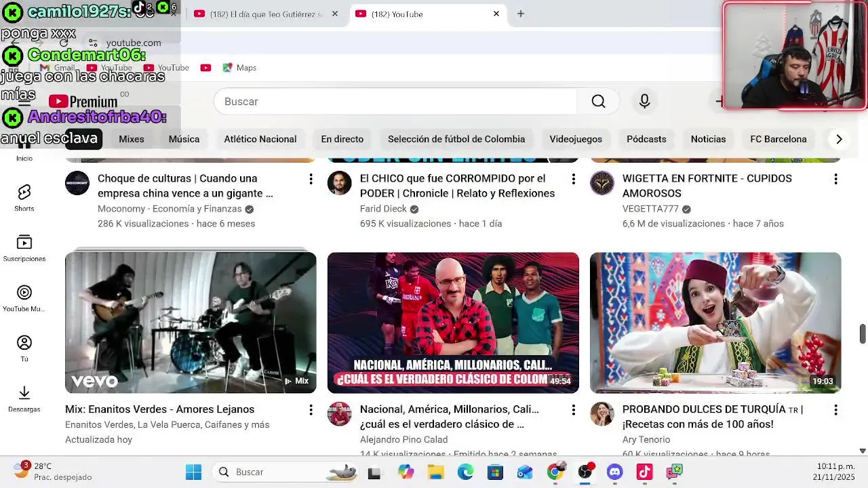
Task: Open TikTok app from taskbar
Action: 644,472
